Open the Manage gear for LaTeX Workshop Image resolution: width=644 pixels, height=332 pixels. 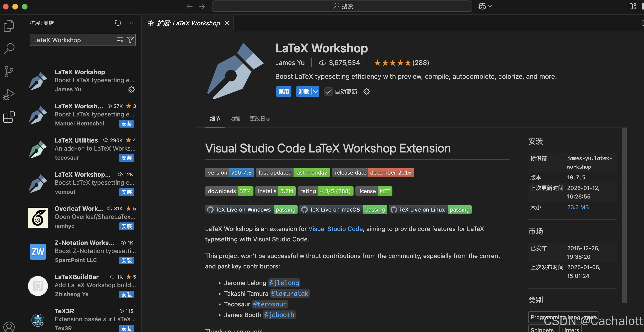coord(131,89)
